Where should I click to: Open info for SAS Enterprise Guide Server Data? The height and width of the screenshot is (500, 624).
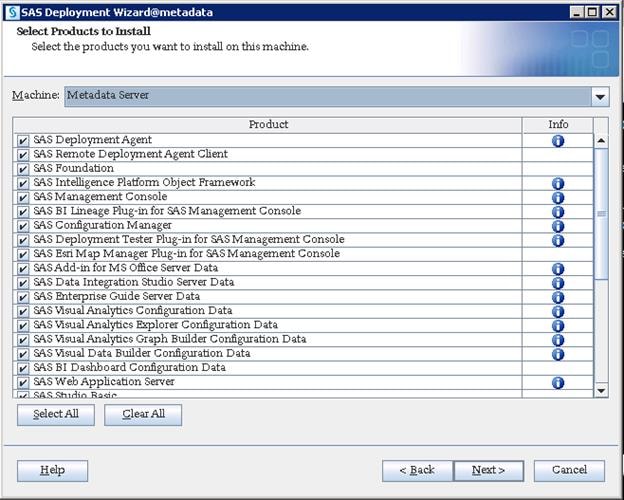558,297
